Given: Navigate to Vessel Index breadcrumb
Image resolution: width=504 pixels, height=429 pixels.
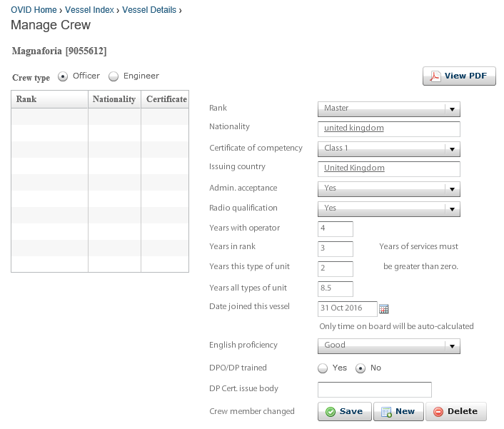Looking at the screenshot, I should tap(89, 10).
